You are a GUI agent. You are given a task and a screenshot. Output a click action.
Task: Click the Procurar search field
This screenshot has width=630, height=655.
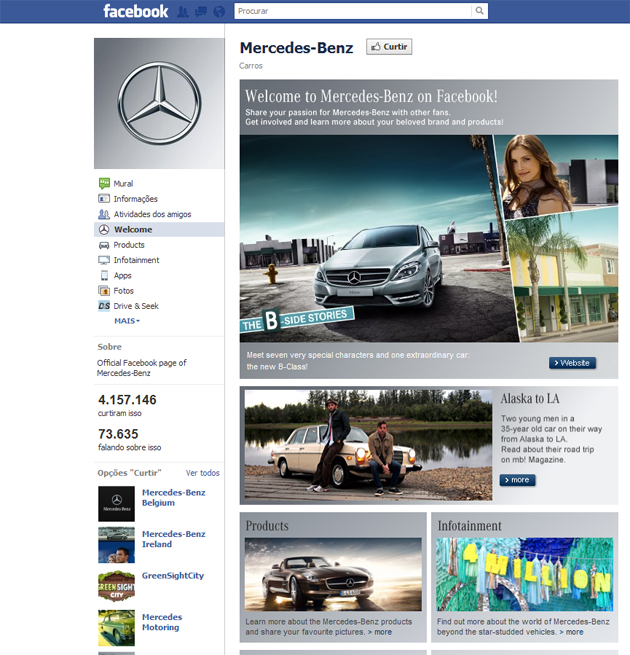pos(353,11)
